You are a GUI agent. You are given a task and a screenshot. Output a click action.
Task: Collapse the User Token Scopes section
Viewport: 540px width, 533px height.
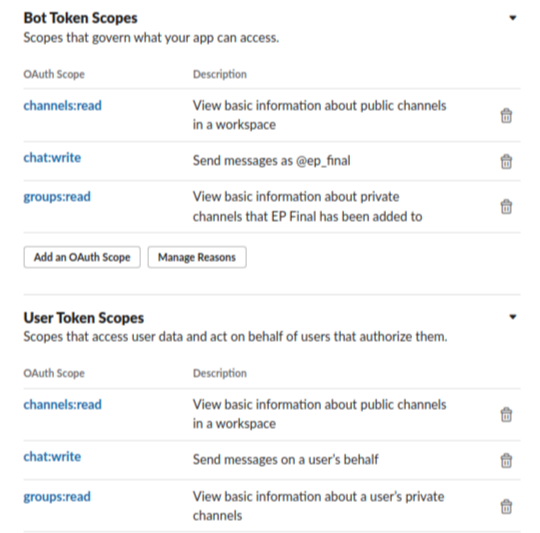click(x=513, y=317)
